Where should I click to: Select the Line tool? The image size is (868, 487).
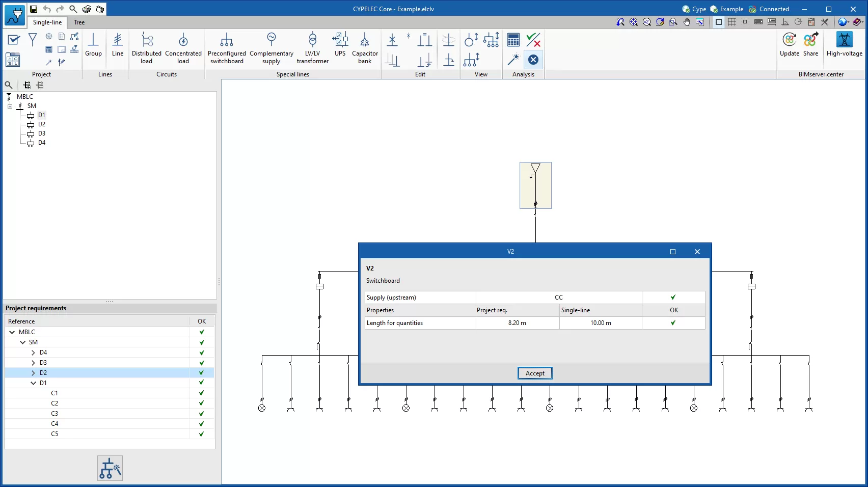tap(118, 45)
